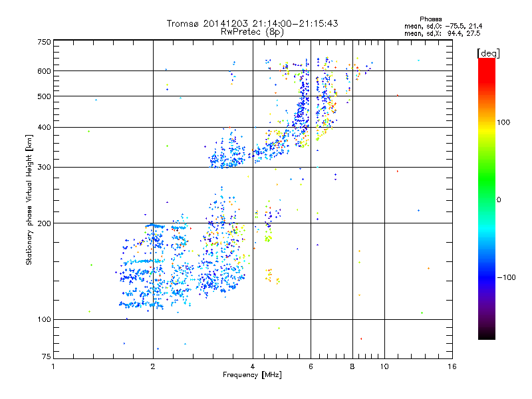Click the y-axis tick label '400'
The image size is (532, 399).
(44, 127)
